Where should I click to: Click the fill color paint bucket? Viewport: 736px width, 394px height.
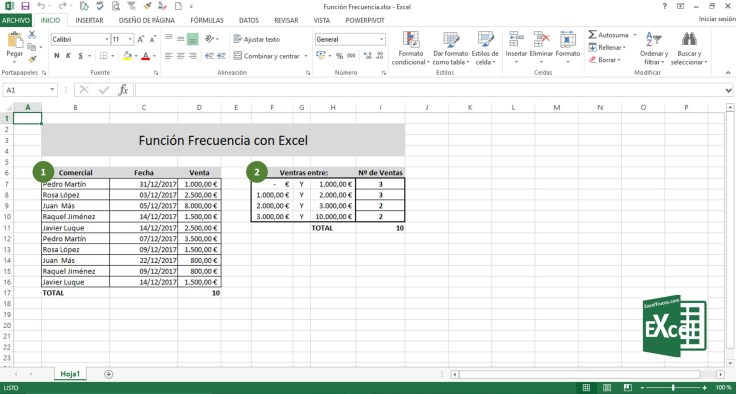127,56
